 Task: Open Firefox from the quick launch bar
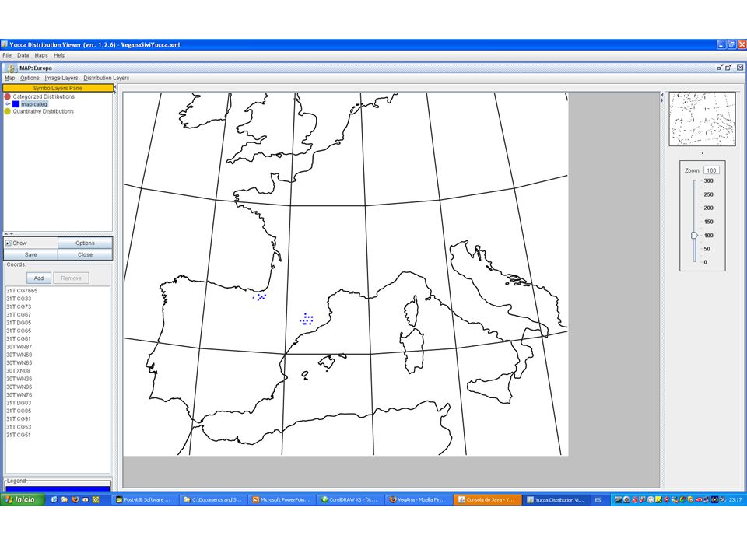pos(75,499)
